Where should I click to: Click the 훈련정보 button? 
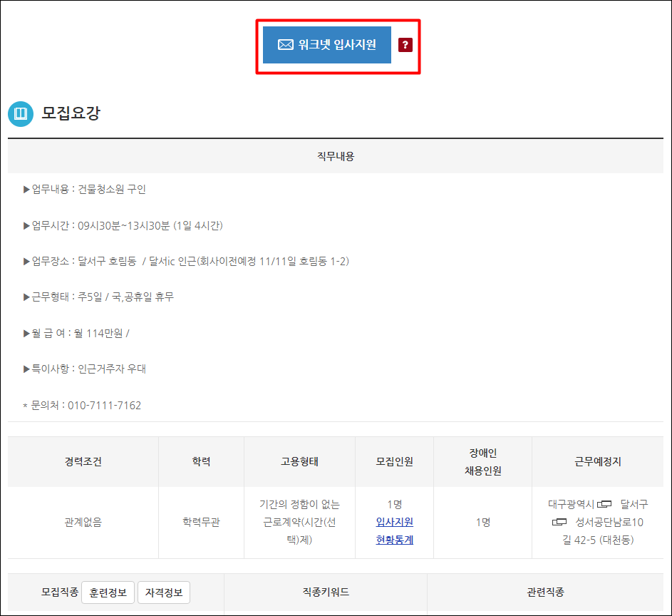click(108, 592)
